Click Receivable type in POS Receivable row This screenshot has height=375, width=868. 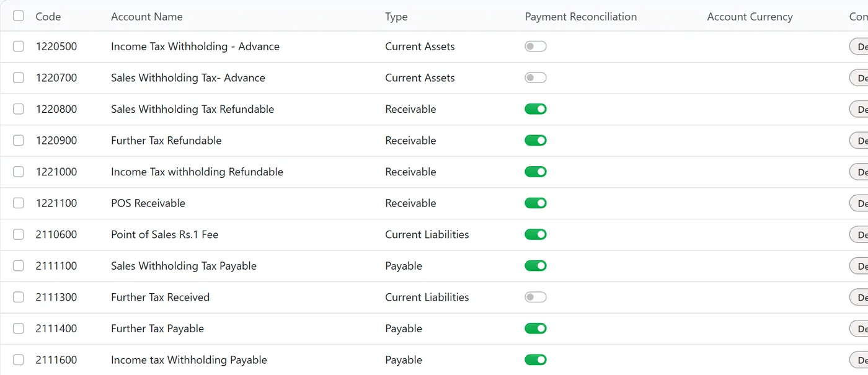click(x=410, y=203)
